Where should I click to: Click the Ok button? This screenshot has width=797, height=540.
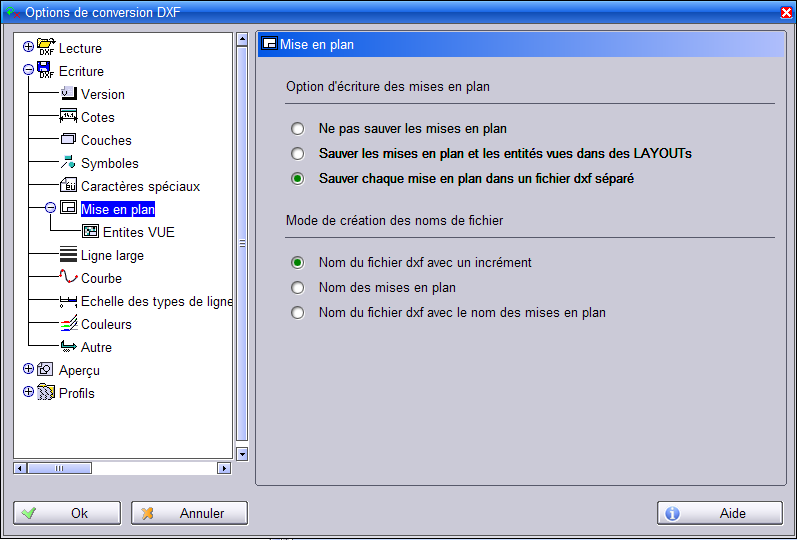tap(67, 513)
